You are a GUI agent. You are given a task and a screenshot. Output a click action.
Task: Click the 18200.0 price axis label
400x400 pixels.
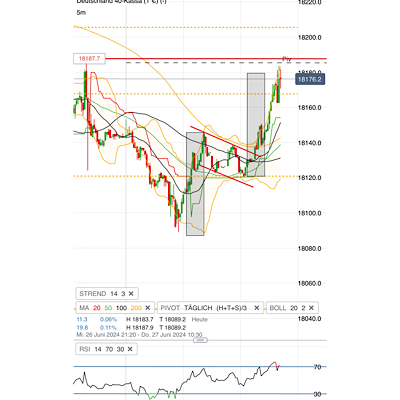(309, 37)
